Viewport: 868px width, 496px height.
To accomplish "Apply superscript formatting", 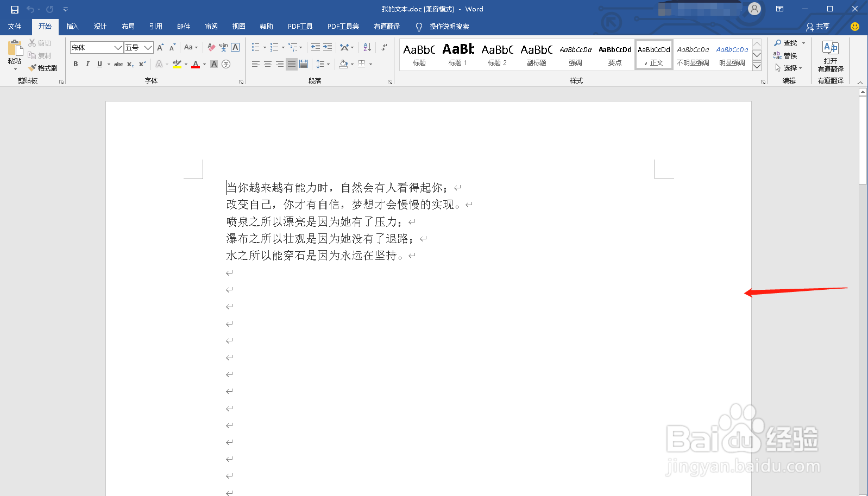I will 142,64.
